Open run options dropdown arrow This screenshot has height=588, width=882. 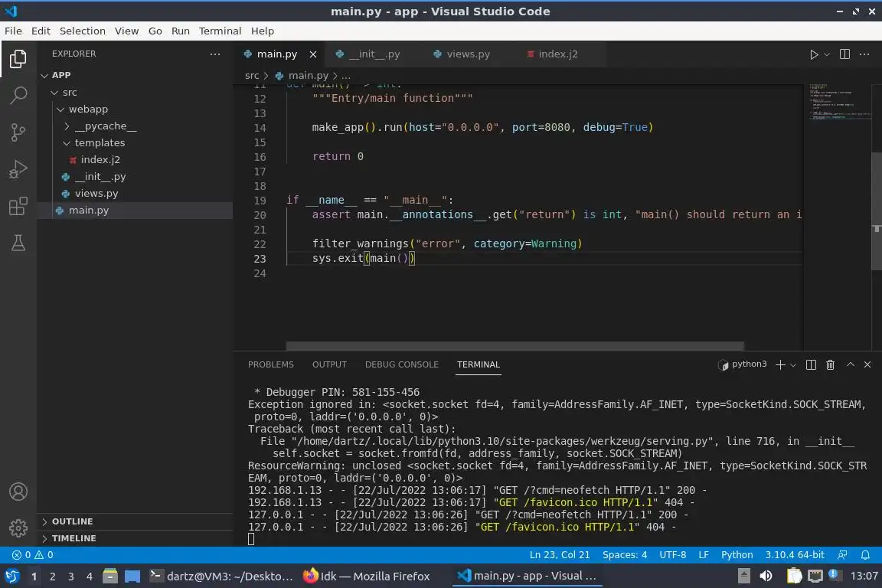(827, 54)
